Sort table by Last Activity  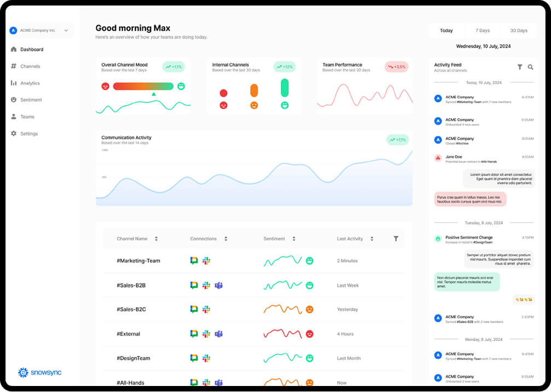pos(372,239)
